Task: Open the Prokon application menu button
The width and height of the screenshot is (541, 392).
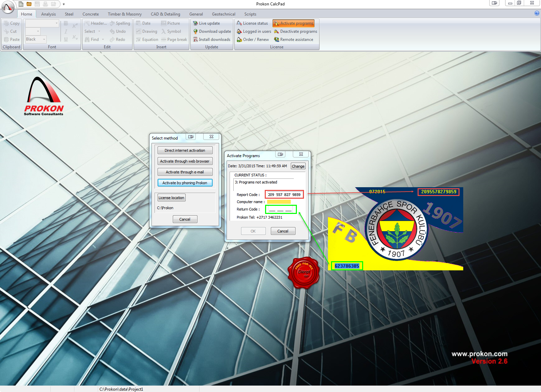Action: pos(8,7)
